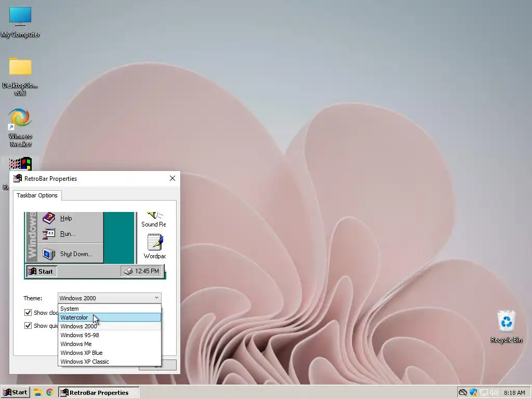Click RetroBar Properties taskbar button
Image resolution: width=532 pixels, height=399 pixels.
coord(99,393)
